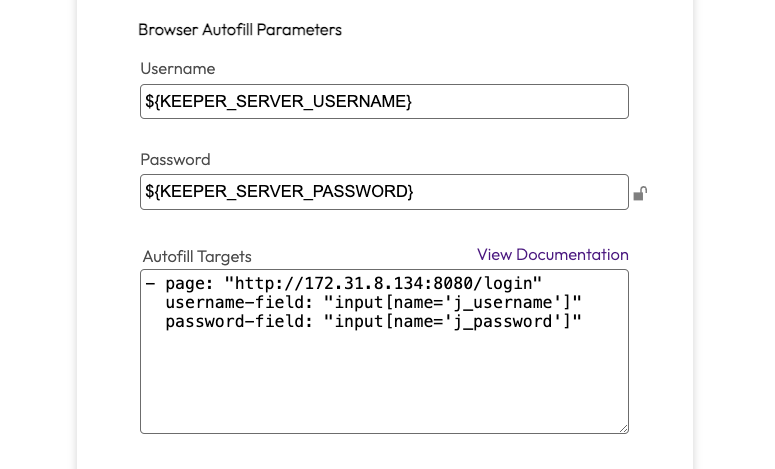
Task: Click the "Password" field label
Action: [x=175, y=159]
